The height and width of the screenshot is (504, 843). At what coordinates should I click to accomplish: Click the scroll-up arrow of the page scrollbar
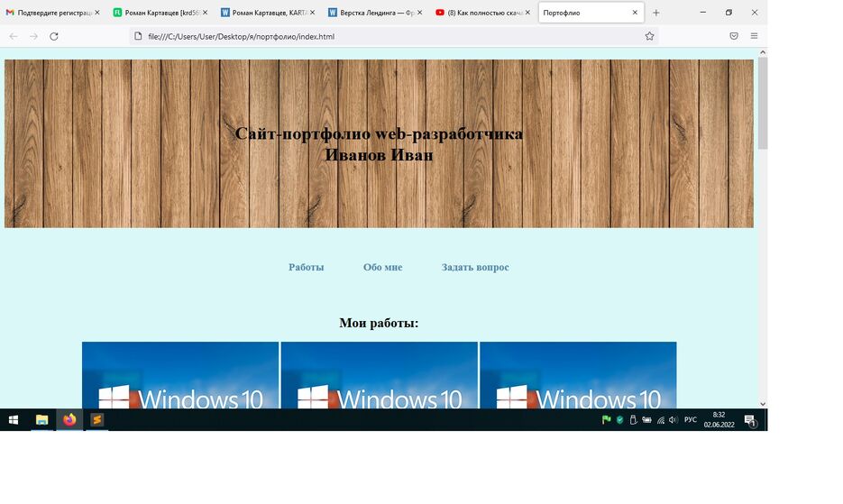(x=763, y=52)
